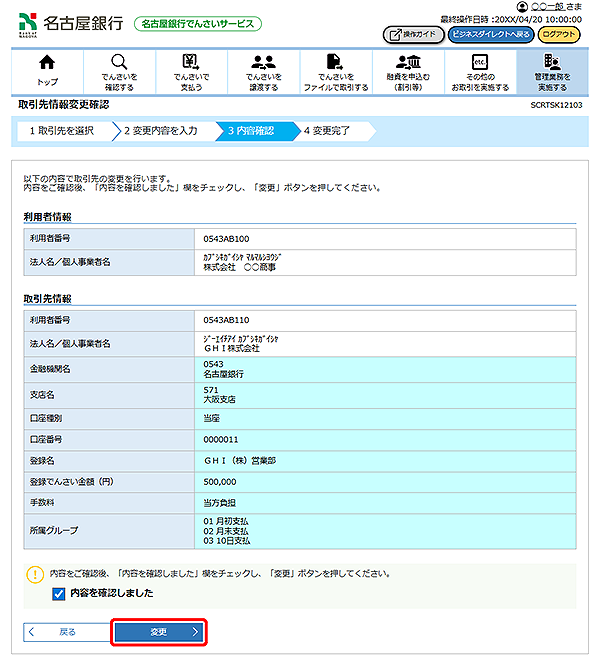Open でんさいで支払う yen document menu
Viewport: 600px width, 660px height.
tap(191, 69)
